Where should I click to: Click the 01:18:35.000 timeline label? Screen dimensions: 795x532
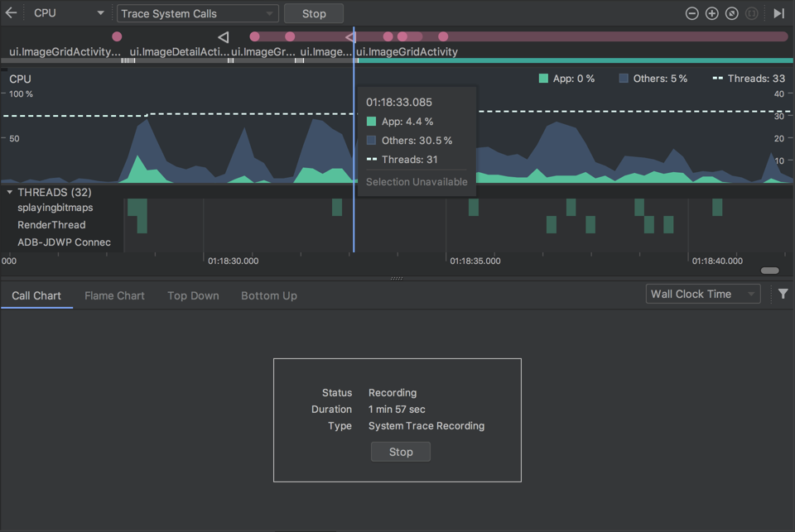pyautogui.click(x=475, y=261)
